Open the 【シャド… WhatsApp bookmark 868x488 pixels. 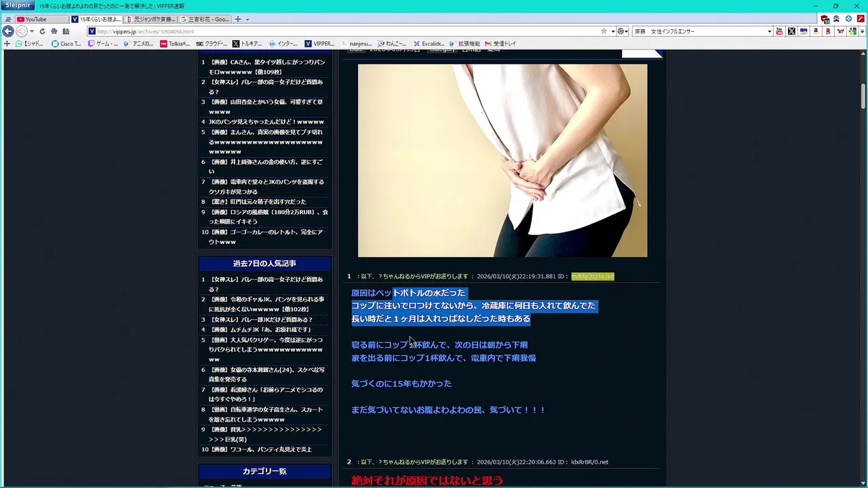[30, 43]
